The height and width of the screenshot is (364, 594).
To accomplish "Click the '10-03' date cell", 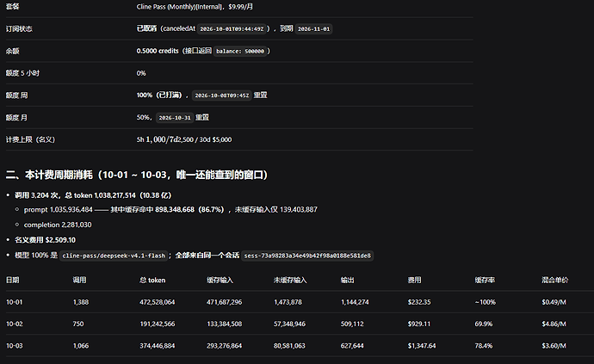I will point(15,346).
